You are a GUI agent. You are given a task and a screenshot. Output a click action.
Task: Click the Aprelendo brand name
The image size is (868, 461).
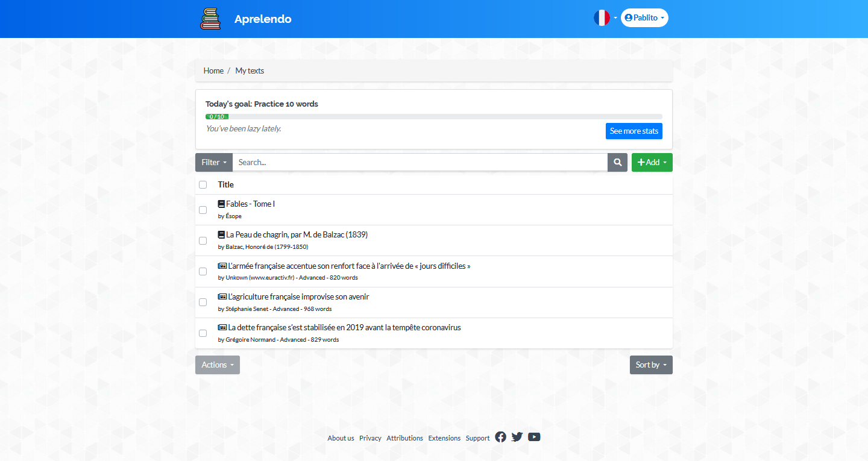[263, 19]
